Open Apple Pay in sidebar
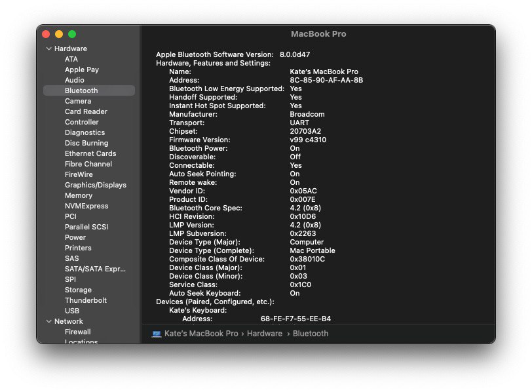This screenshot has height=392, width=532. tap(82, 69)
